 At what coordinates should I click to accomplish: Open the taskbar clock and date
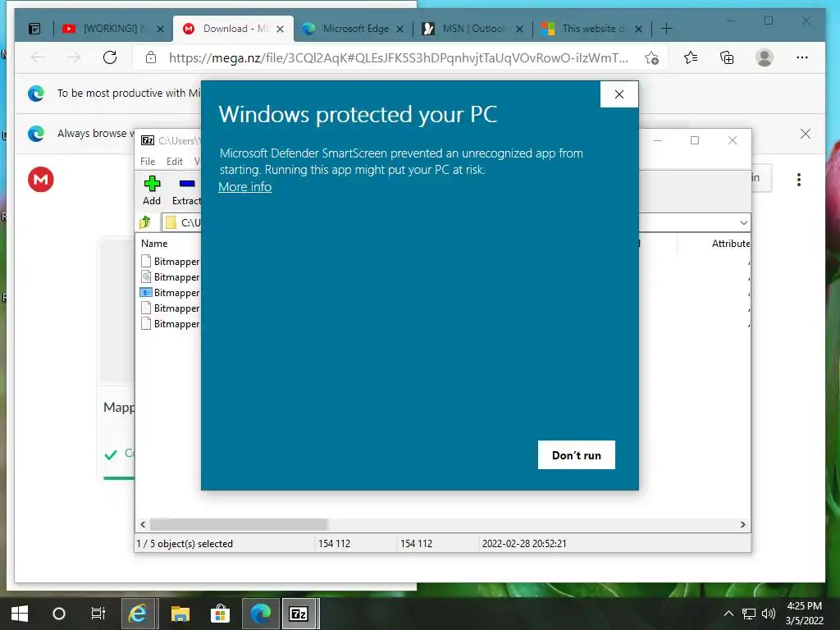coord(804,614)
